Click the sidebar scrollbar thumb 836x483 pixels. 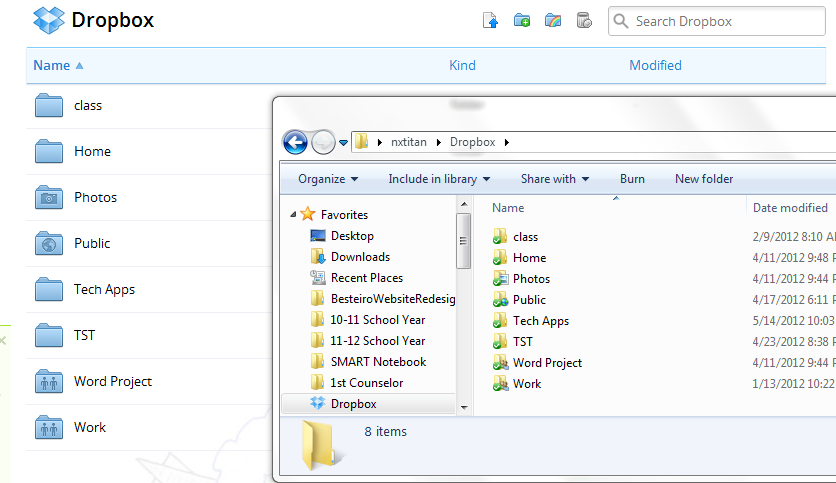click(x=464, y=241)
